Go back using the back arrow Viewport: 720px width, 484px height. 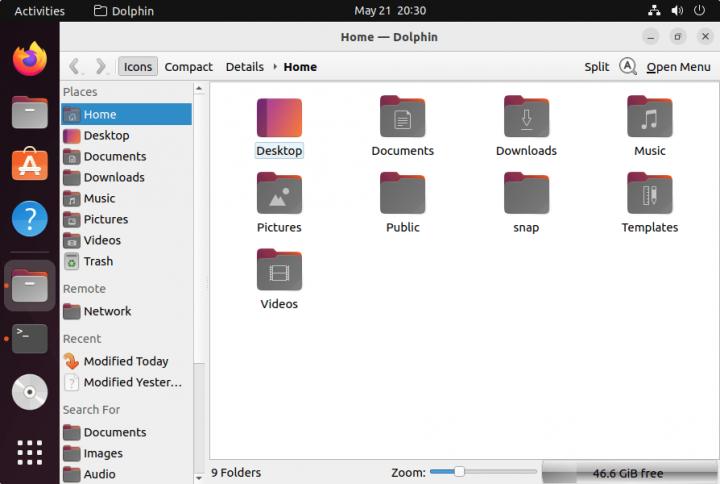pyautogui.click(x=75, y=67)
